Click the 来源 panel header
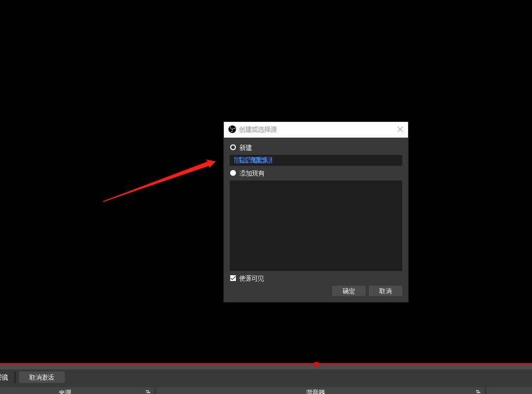Image resolution: width=532 pixels, height=394 pixels. (x=65, y=391)
